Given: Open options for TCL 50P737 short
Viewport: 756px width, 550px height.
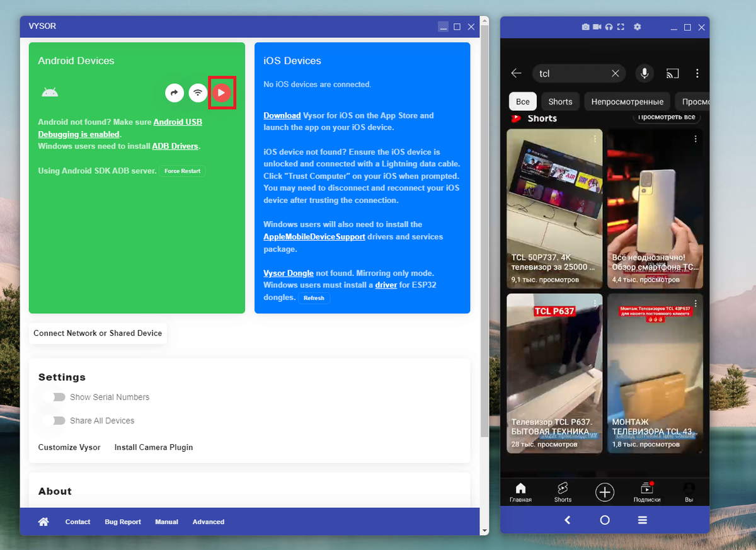Looking at the screenshot, I should click(595, 139).
